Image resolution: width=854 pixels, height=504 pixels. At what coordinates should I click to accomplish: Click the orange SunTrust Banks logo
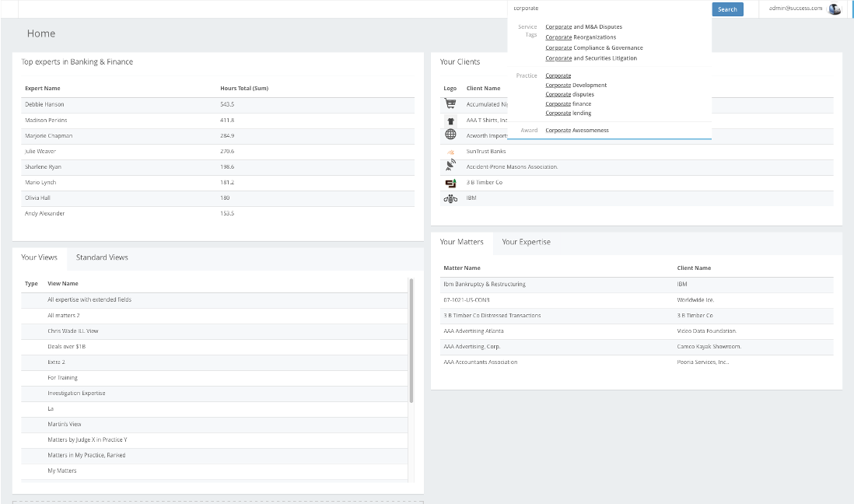click(x=450, y=152)
